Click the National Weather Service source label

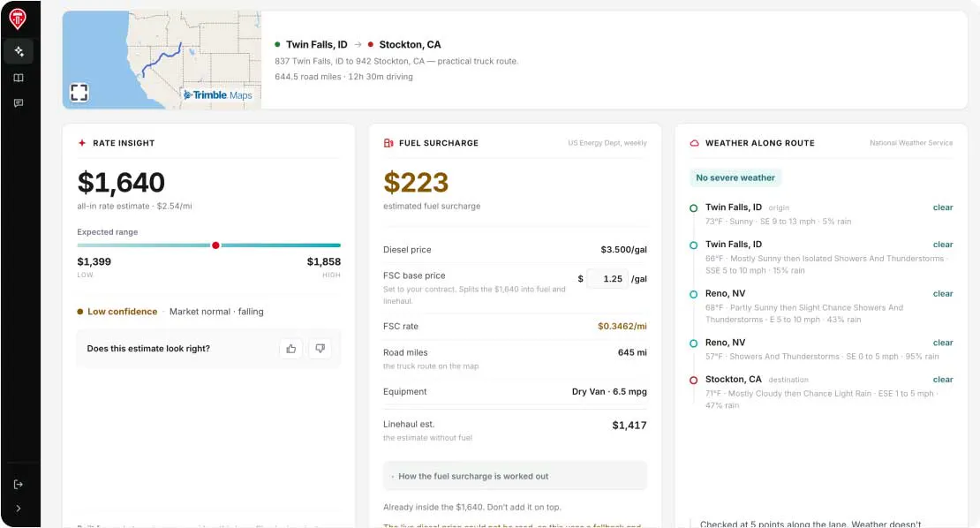pos(911,143)
